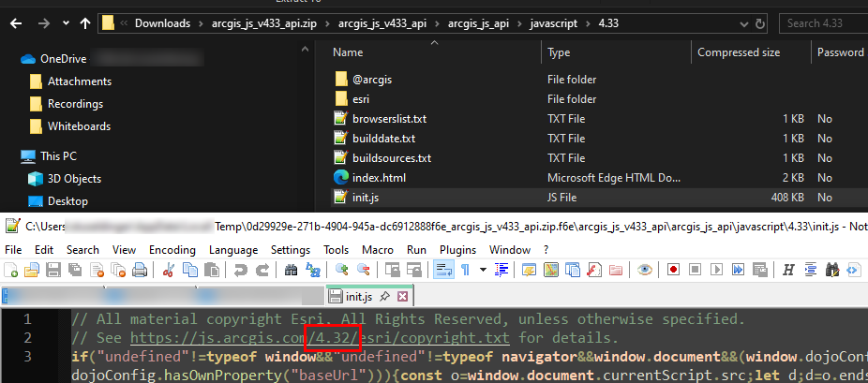Viewport: 868px width, 383px height.
Task: Click the Cut scissors icon
Action: 169,270
